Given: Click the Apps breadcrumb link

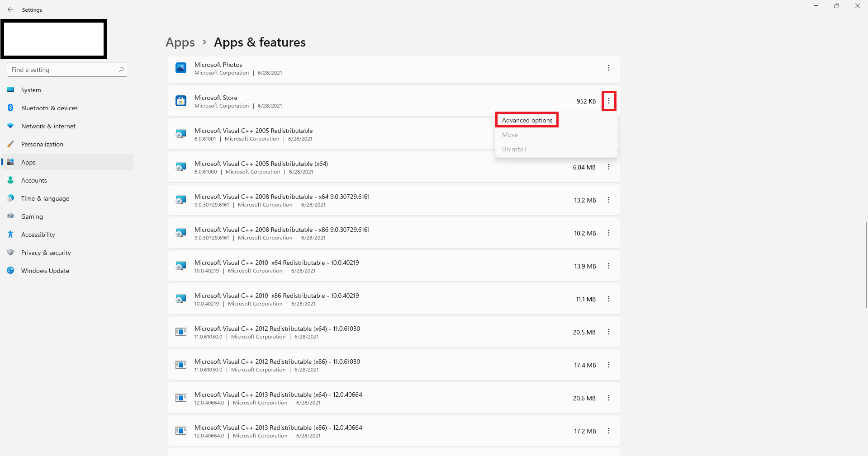Looking at the screenshot, I should (x=180, y=42).
